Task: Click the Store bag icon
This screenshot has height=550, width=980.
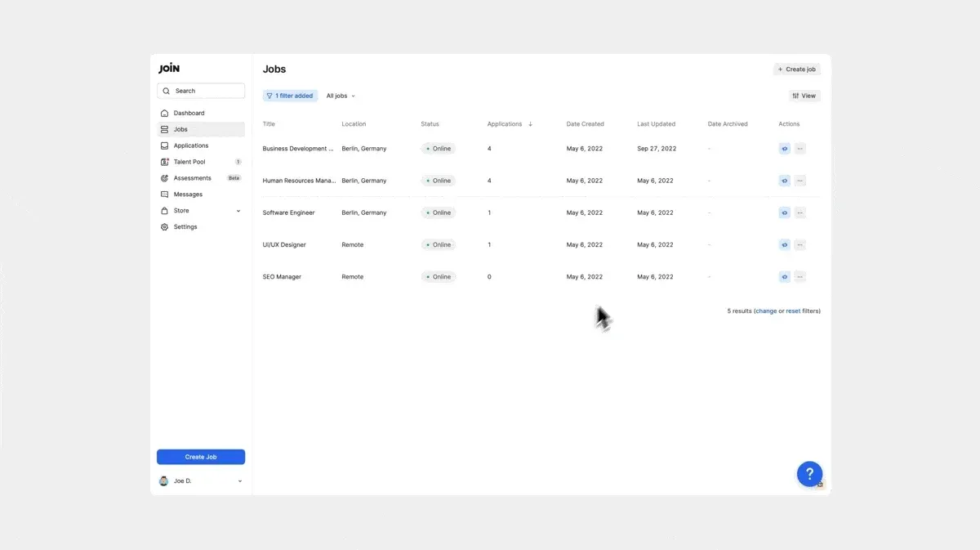Action: (165, 211)
